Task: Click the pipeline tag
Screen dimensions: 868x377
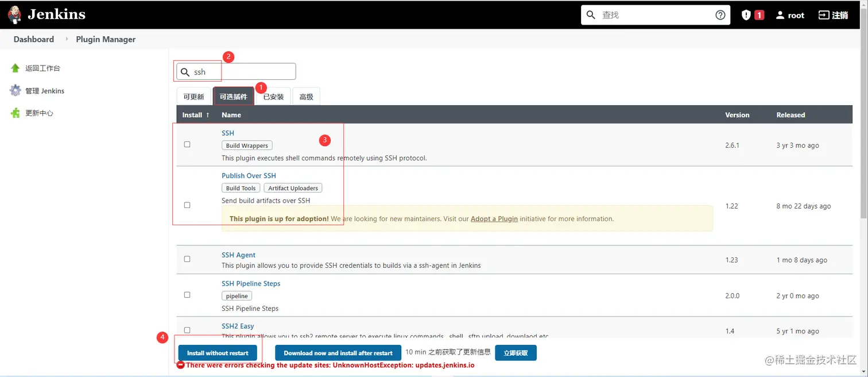Action: (237, 296)
